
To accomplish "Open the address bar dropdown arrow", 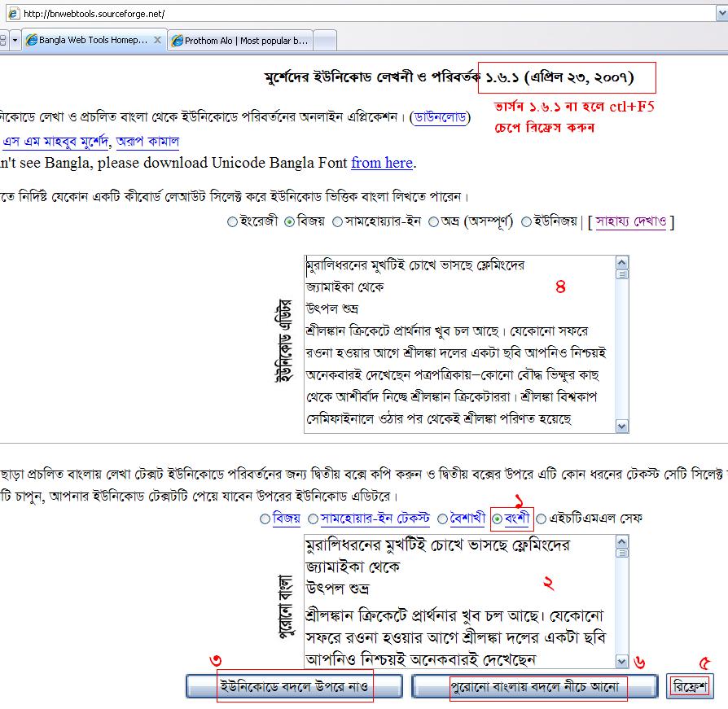I will pyautogui.click(x=722, y=14).
